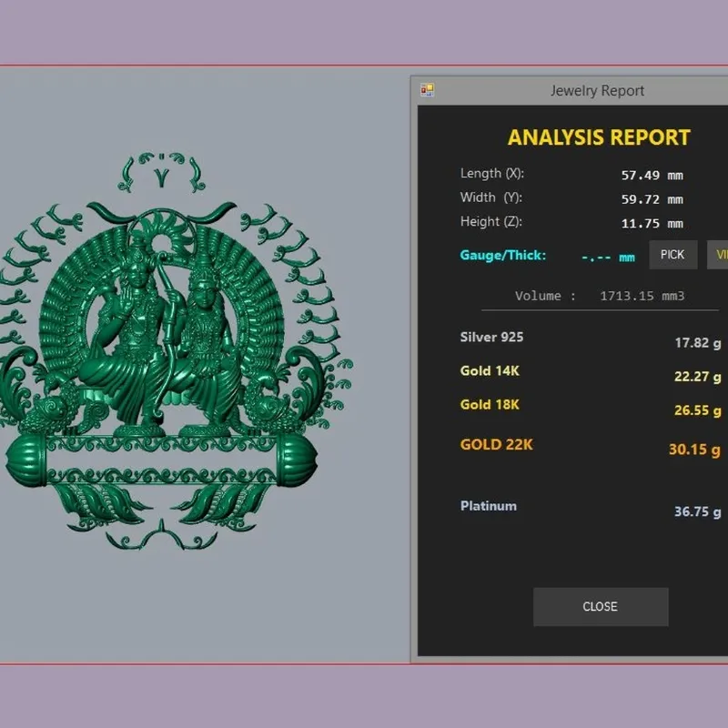Click the Jewelry Report window icon
Image resolution: width=728 pixels, height=728 pixels.
(427, 90)
